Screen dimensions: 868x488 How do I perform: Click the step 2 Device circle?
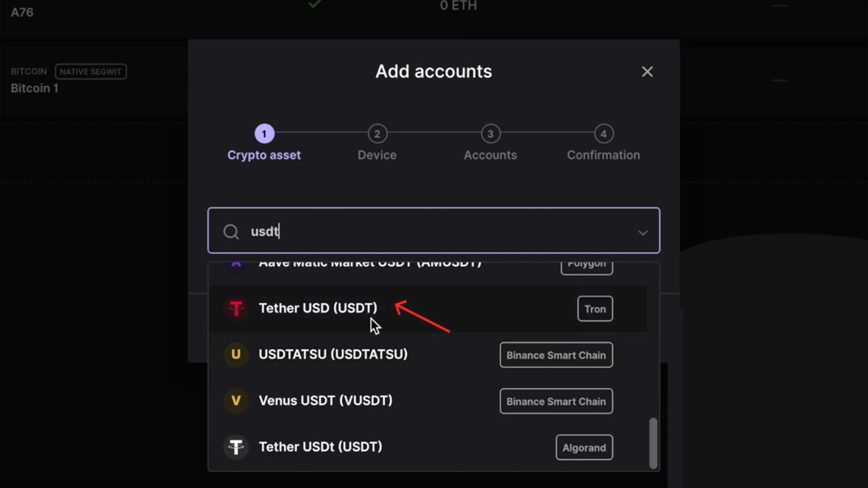click(x=377, y=133)
